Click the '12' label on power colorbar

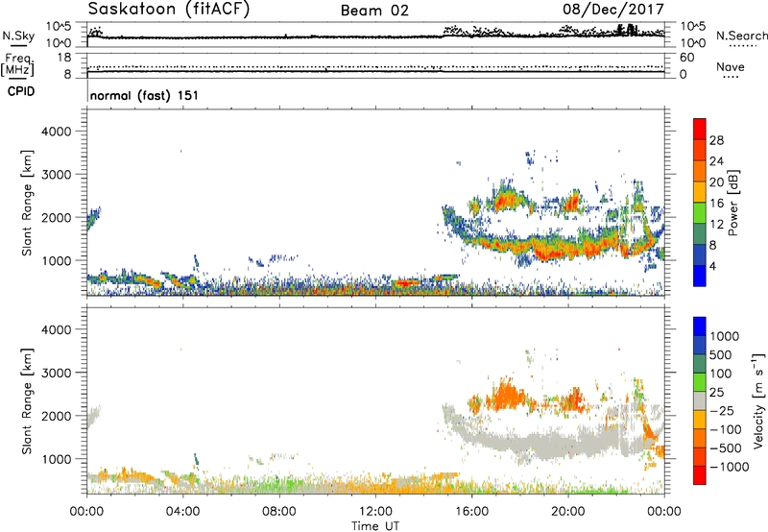716,225
